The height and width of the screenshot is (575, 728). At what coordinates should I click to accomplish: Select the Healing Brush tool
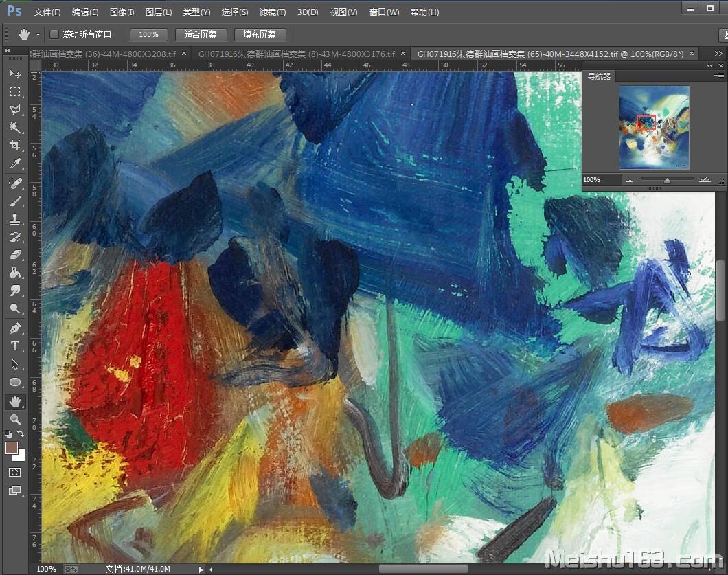pyautogui.click(x=15, y=183)
